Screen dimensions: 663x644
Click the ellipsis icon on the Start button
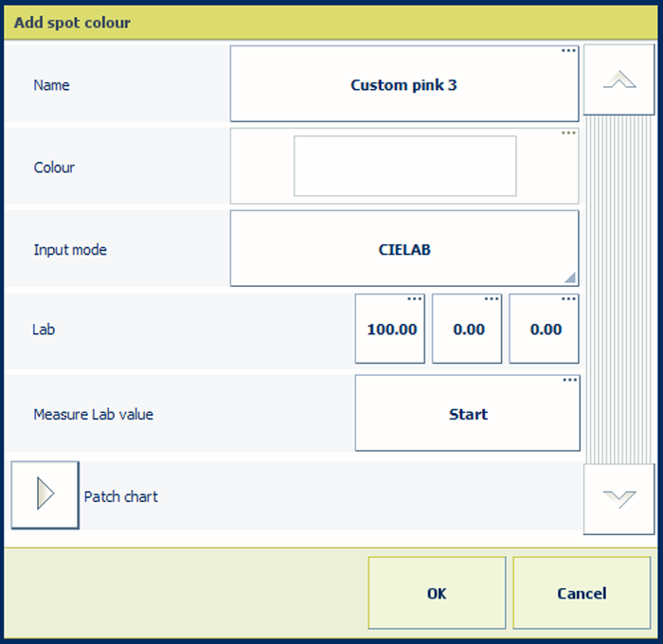[x=568, y=381]
